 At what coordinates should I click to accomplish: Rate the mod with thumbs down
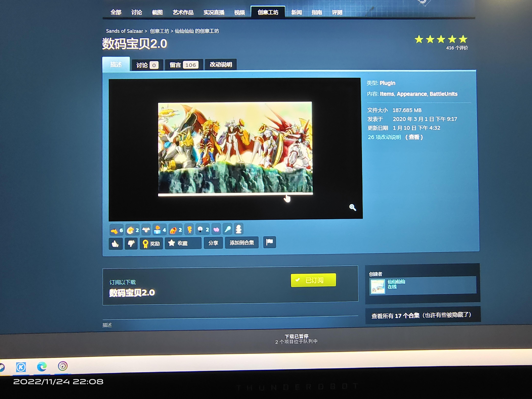click(x=131, y=244)
